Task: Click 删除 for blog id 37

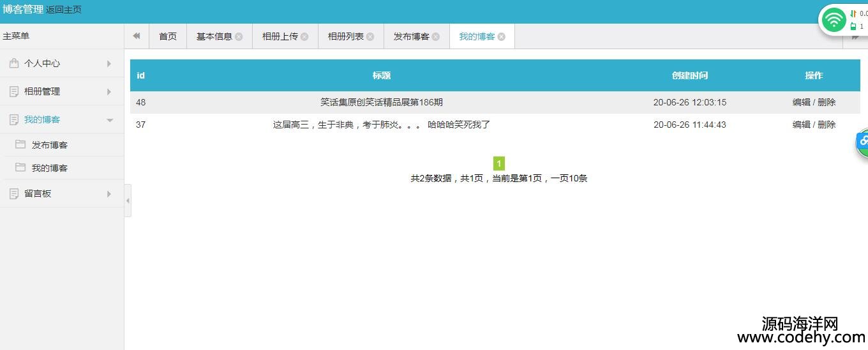Action: 827,125
